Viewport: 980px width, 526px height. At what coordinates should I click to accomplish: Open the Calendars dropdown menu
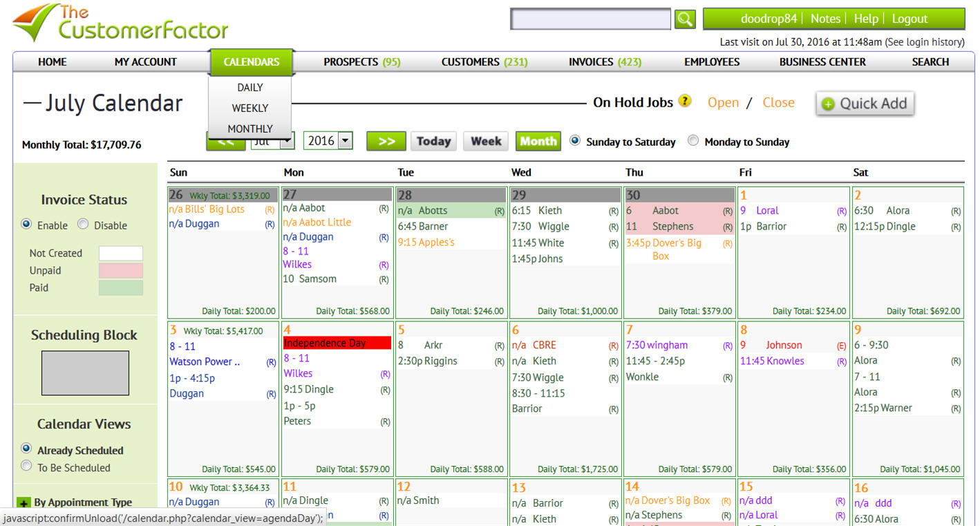[252, 62]
